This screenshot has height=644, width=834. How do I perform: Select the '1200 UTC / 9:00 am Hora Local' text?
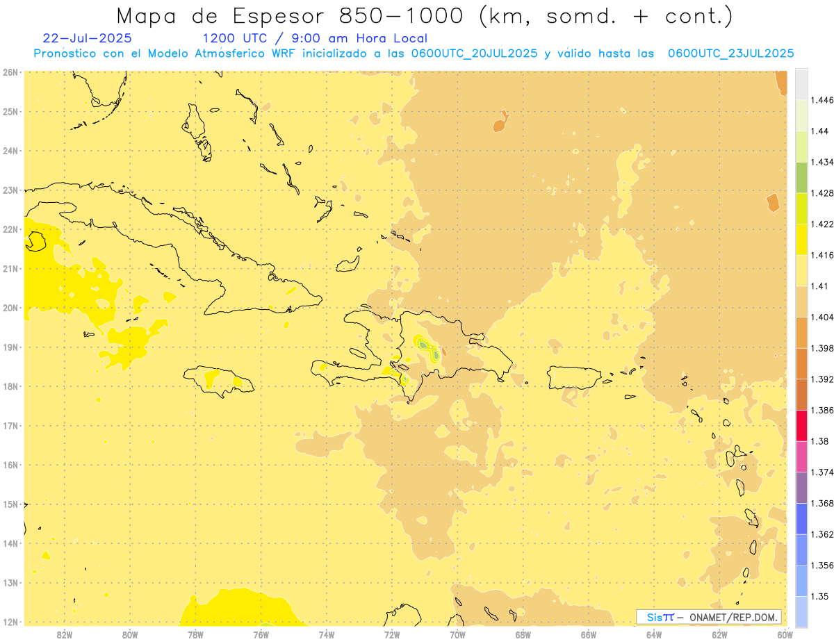pyautogui.click(x=315, y=38)
